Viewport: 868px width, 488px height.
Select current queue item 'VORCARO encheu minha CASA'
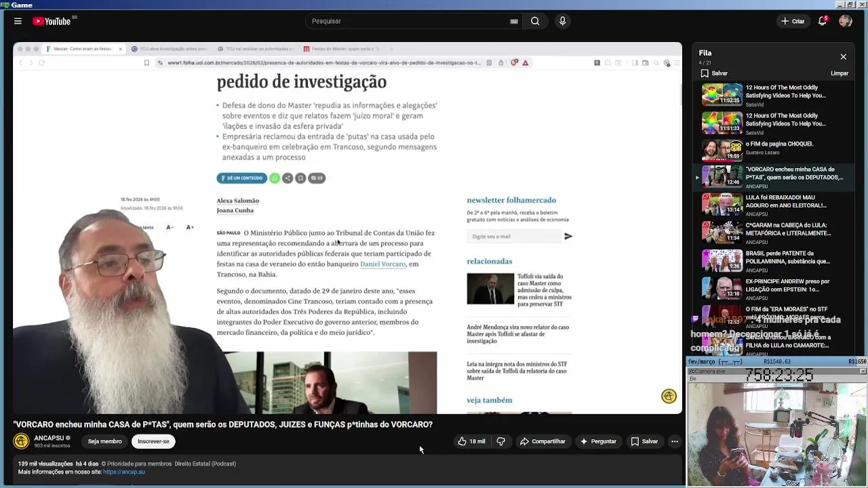click(x=773, y=177)
